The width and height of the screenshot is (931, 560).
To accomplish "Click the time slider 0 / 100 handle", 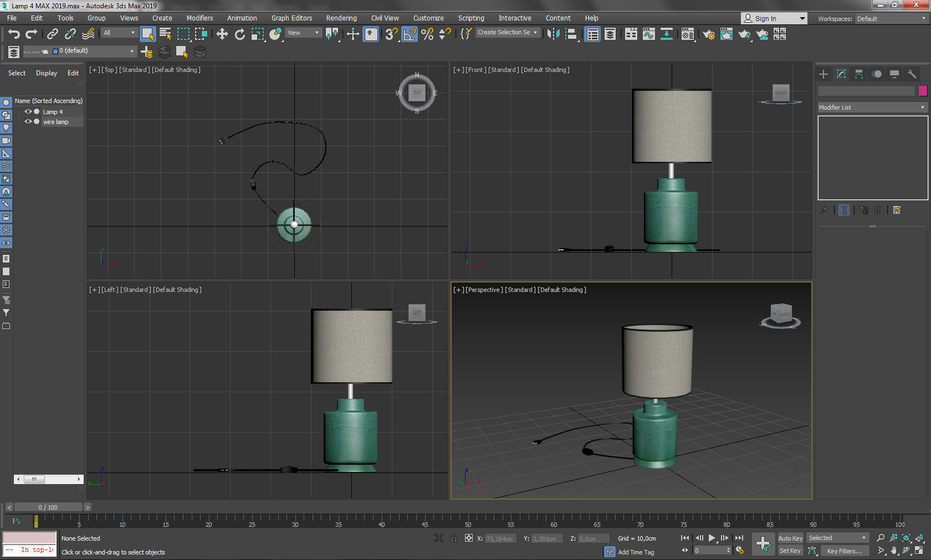I will [x=48, y=507].
